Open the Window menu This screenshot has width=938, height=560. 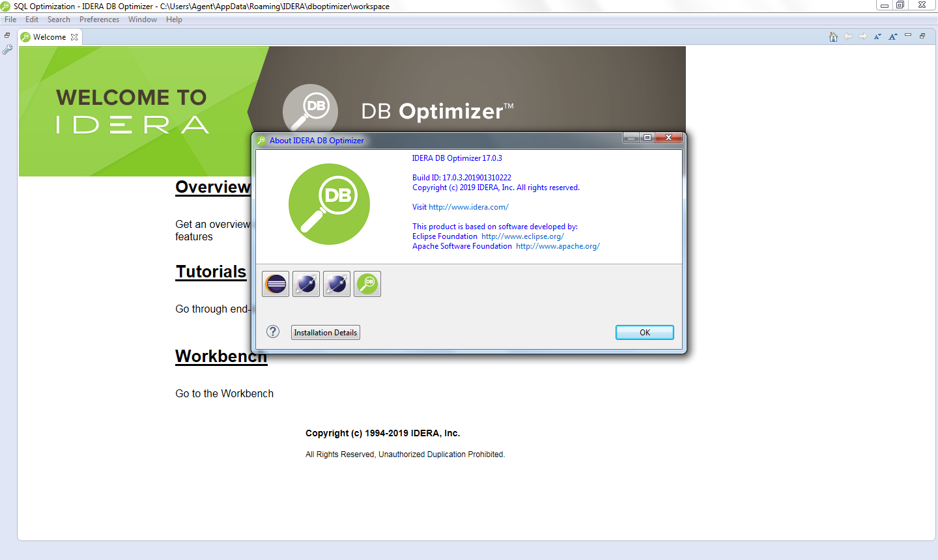click(x=143, y=20)
